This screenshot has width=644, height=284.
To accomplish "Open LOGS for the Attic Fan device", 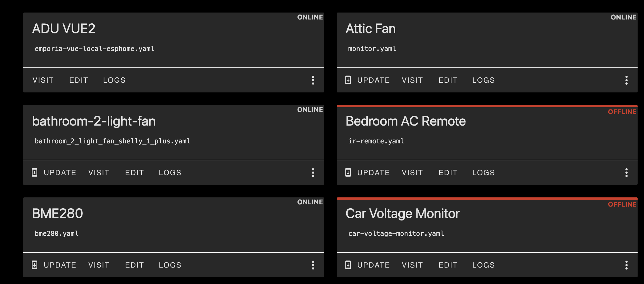I will click(x=484, y=80).
